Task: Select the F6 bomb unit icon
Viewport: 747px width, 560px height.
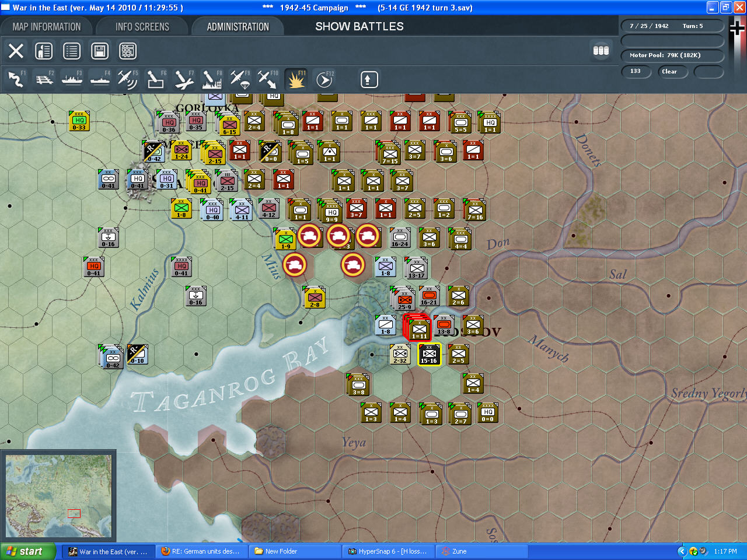Action: coord(156,79)
